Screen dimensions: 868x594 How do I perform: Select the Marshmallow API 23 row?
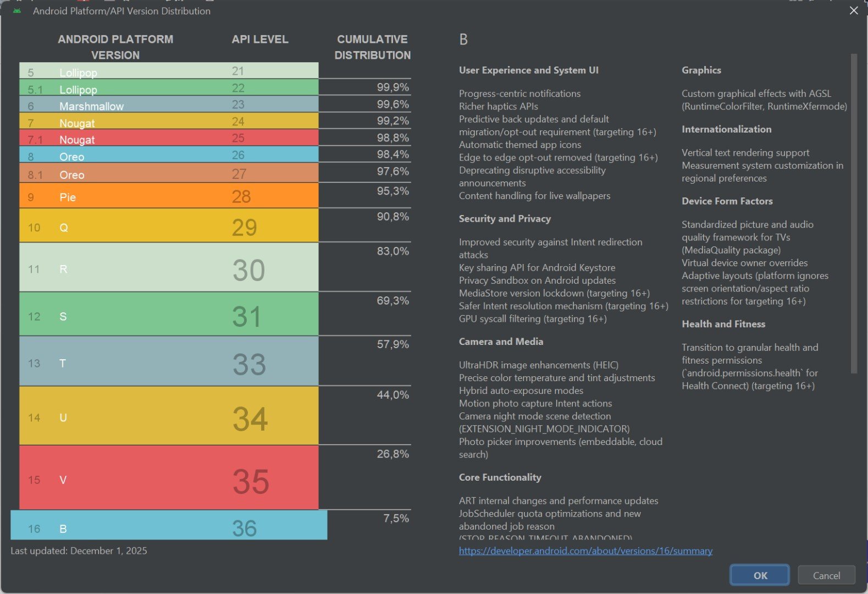[169, 105]
